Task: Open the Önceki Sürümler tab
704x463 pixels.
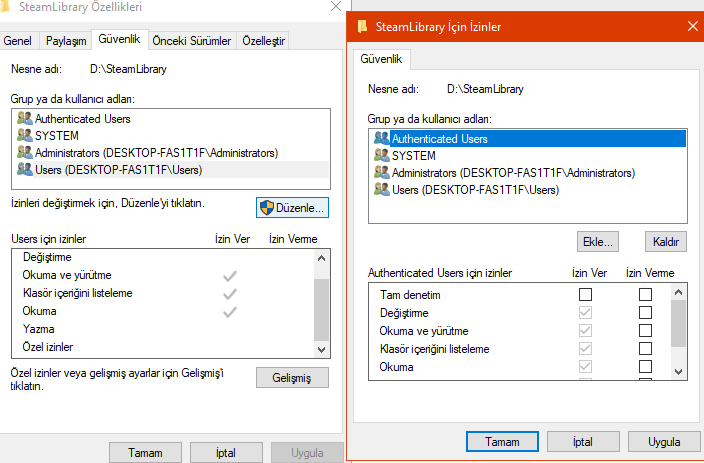Action: coord(192,41)
